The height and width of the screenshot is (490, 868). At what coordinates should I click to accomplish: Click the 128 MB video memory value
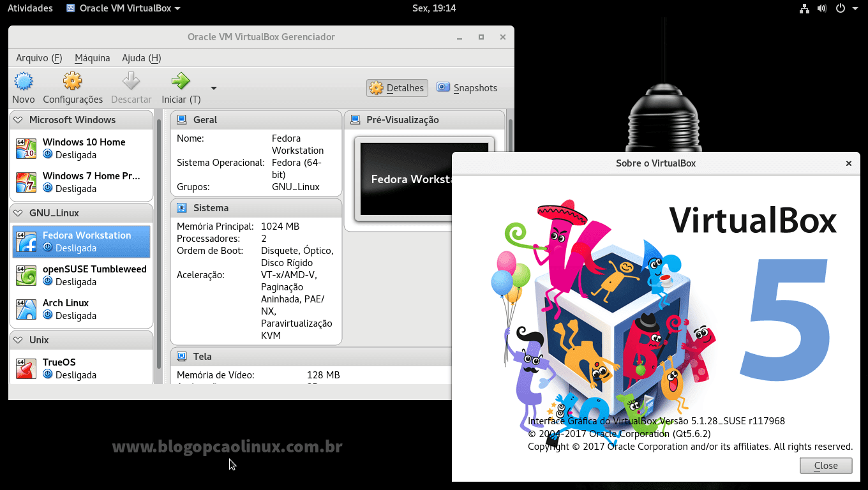pyautogui.click(x=324, y=375)
